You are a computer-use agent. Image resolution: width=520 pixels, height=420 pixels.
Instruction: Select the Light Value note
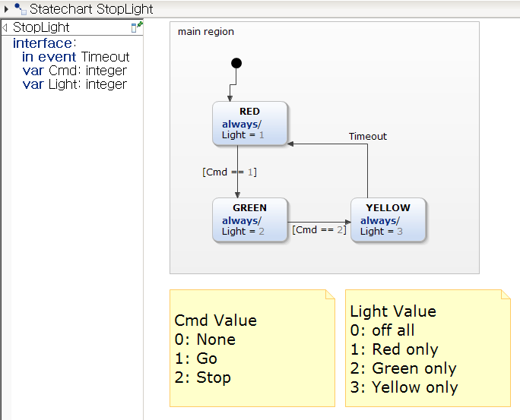tap(428, 348)
